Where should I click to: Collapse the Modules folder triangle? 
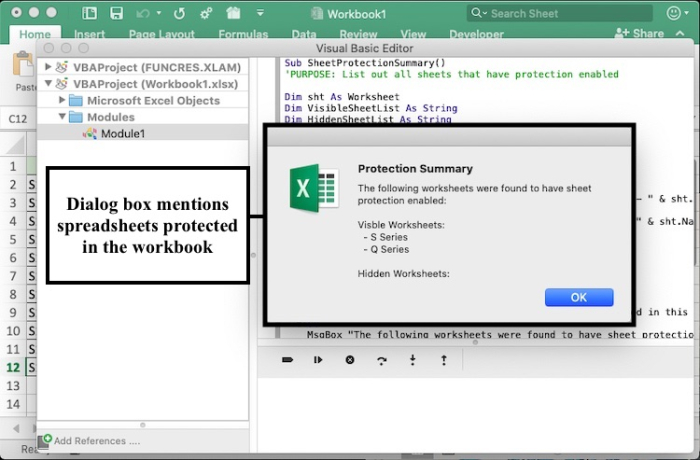[62, 117]
